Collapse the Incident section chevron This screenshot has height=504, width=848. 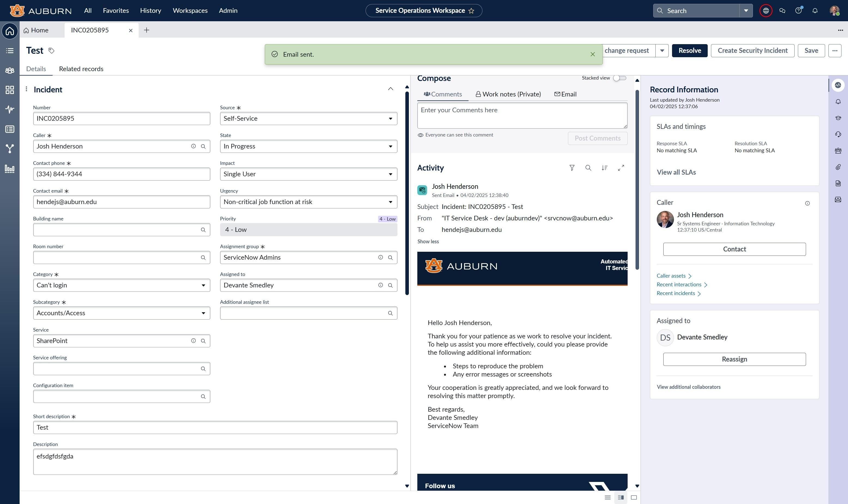[x=391, y=89]
